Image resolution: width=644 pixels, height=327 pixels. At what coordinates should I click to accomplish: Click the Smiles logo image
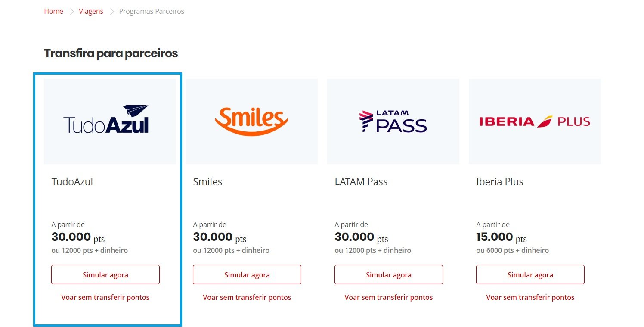(x=251, y=121)
